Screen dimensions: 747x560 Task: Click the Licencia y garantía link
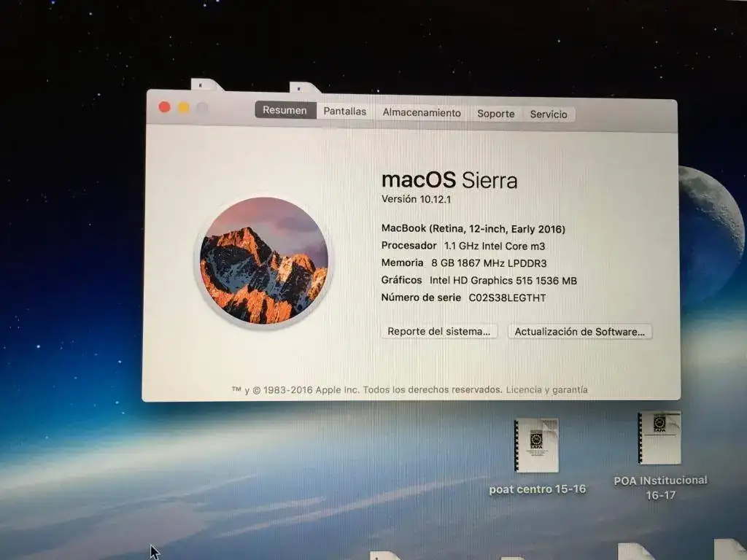coord(547,390)
